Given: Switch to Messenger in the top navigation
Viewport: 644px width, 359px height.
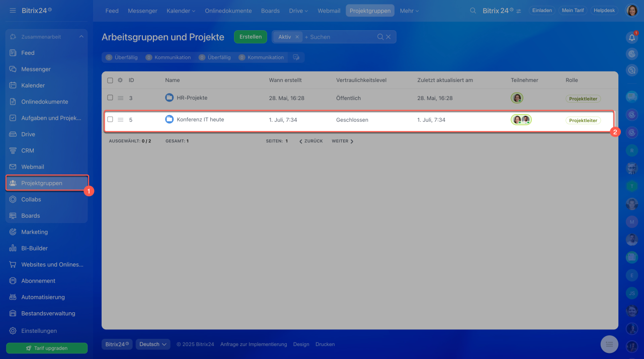Looking at the screenshot, I should 142,11.
